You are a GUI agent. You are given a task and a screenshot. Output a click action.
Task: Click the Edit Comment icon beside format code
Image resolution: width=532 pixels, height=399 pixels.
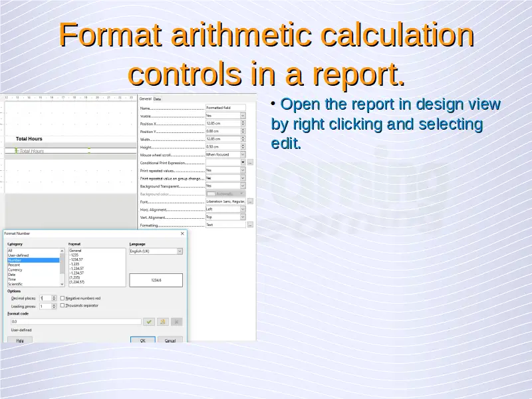pos(163,322)
